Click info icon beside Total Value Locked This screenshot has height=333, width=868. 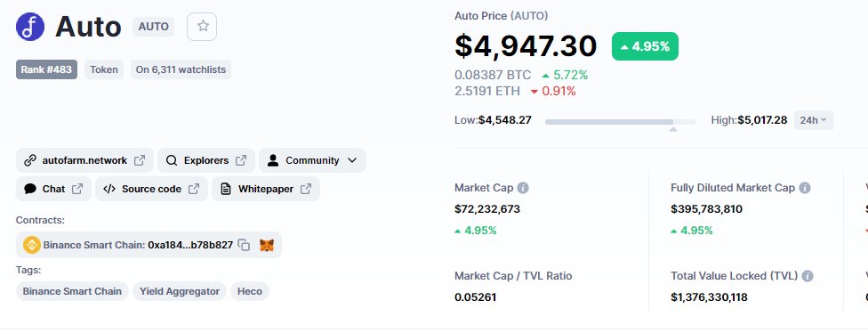[808, 276]
